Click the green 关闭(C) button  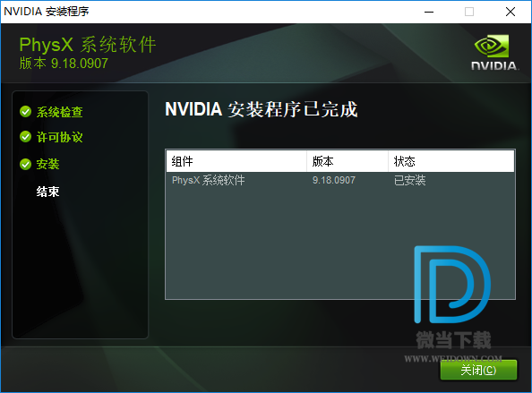click(478, 370)
